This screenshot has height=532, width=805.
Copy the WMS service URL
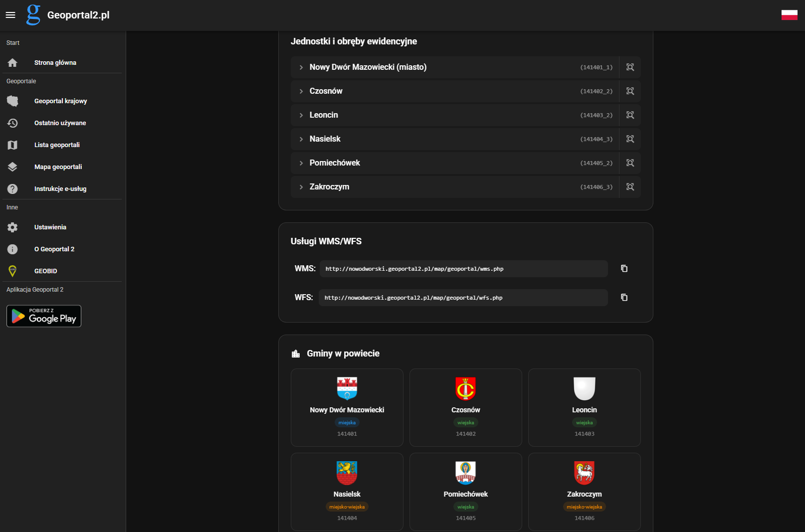click(x=624, y=269)
